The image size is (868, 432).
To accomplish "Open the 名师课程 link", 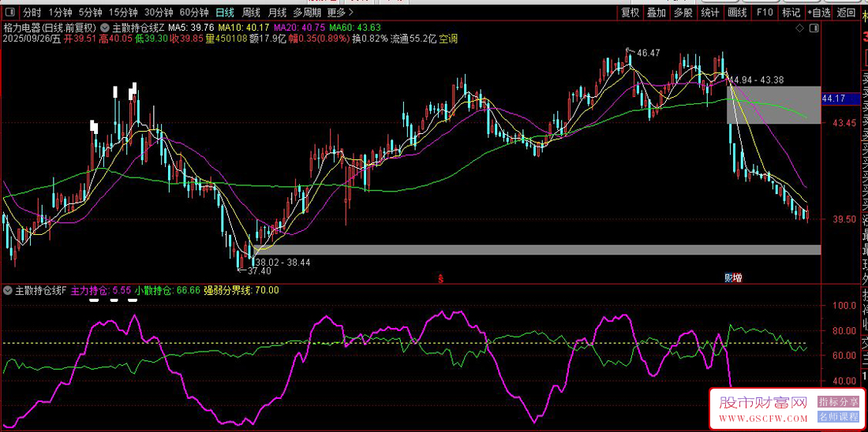I will [x=838, y=416].
